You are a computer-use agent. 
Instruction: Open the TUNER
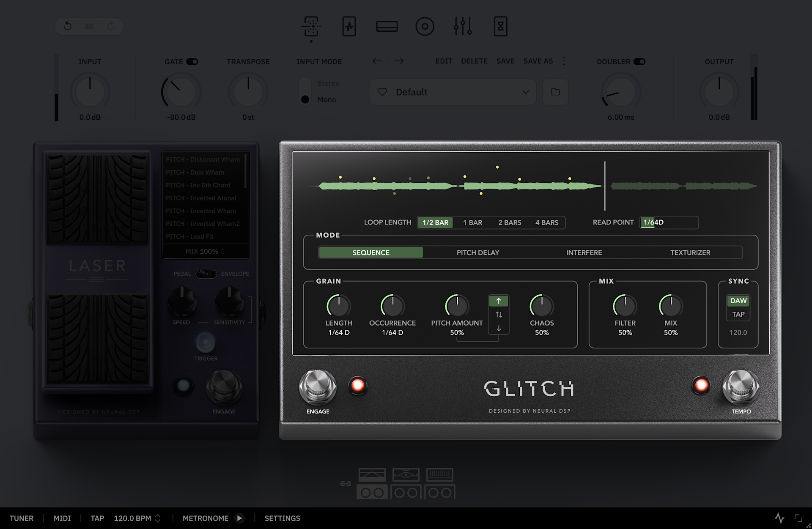[x=22, y=518]
